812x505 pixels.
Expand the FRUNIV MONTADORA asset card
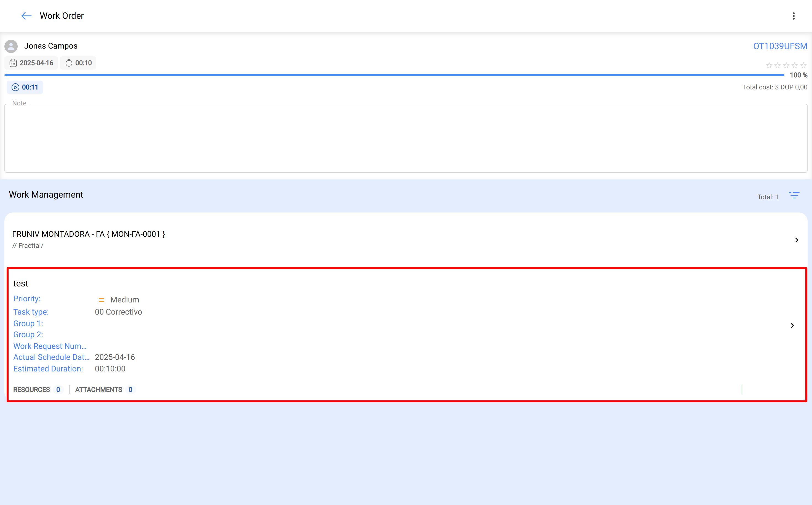797,240
